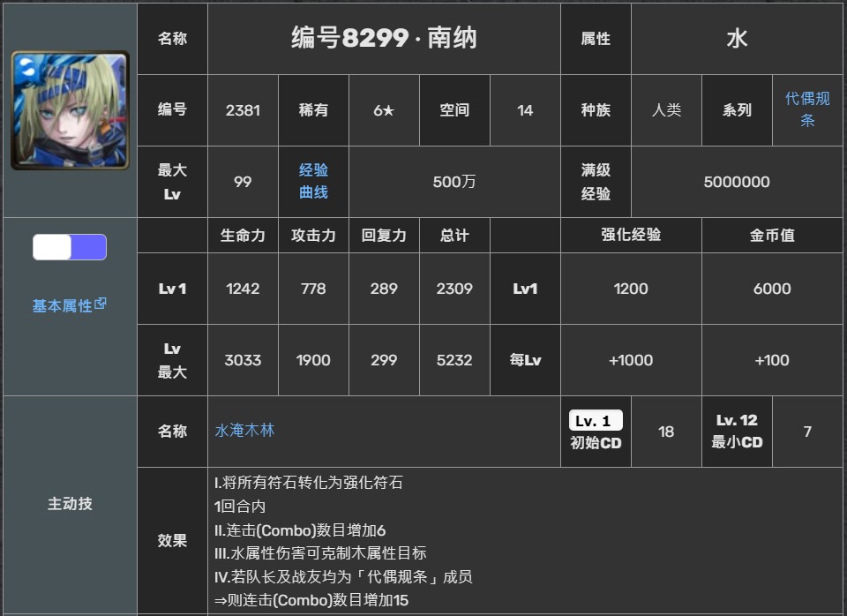This screenshot has height=616, width=847.
Task: Open the 代偶规条 series link
Action: pos(806,109)
